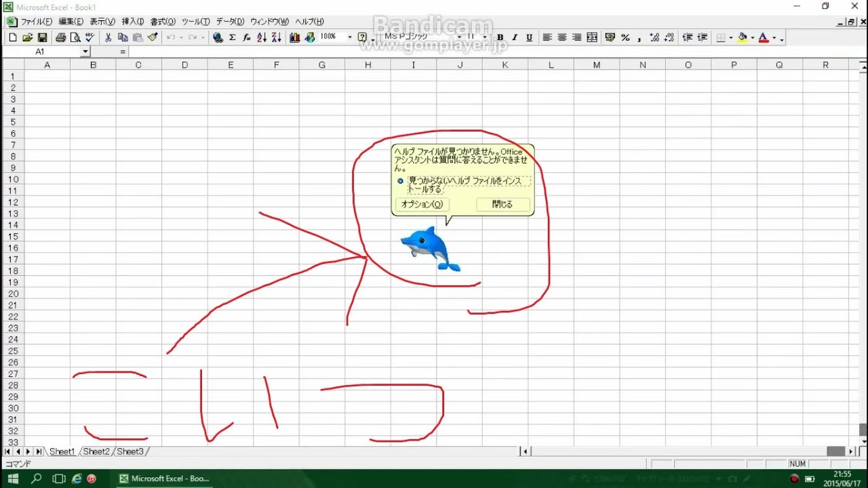The width and height of the screenshot is (868, 488).
Task: Sort ascending A to Z
Action: 262,38
